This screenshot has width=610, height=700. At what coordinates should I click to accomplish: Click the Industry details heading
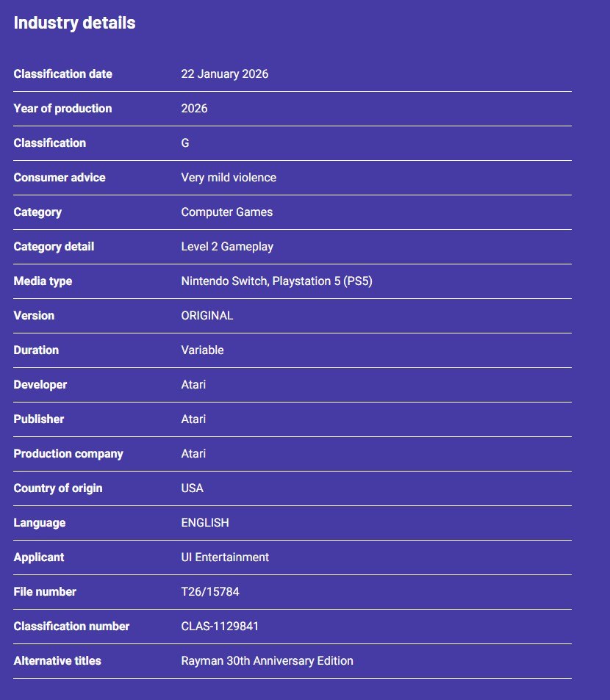pyautogui.click(x=74, y=23)
